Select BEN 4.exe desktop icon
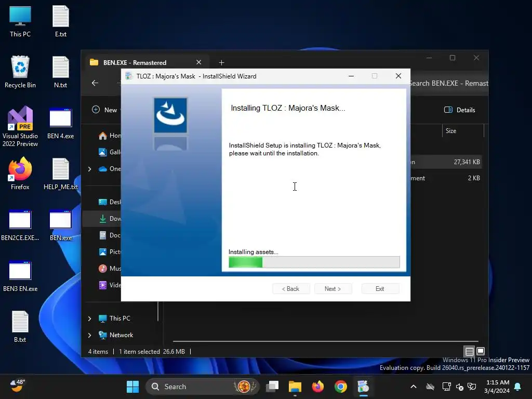Viewport: 532px width, 399px height. click(61, 123)
